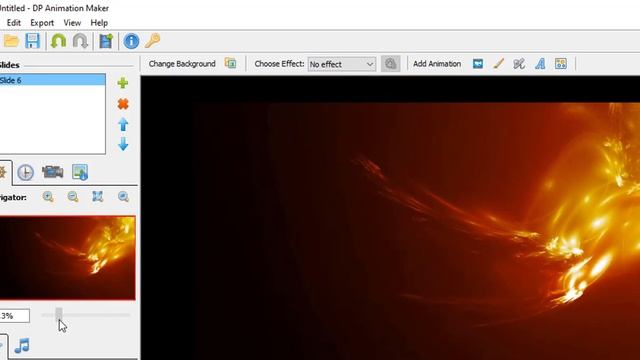
Task: Open the Export menu
Action: tap(42, 23)
